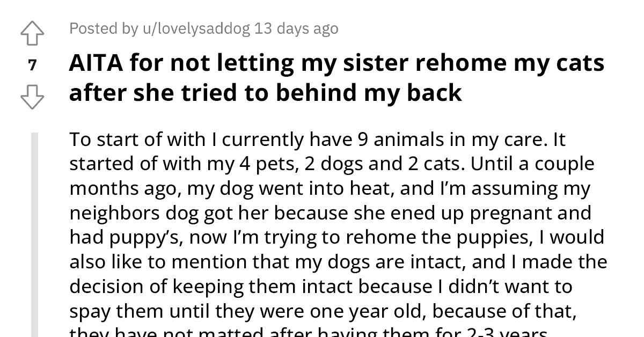This screenshot has height=337, width=644.
Task: Click the phrase '9 animals' in the text
Action: pos(401,138)
